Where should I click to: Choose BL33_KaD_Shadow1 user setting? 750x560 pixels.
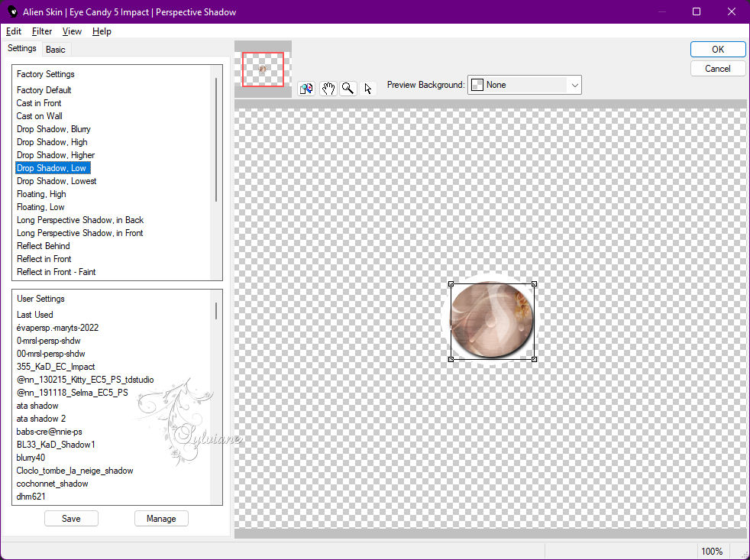56,444
